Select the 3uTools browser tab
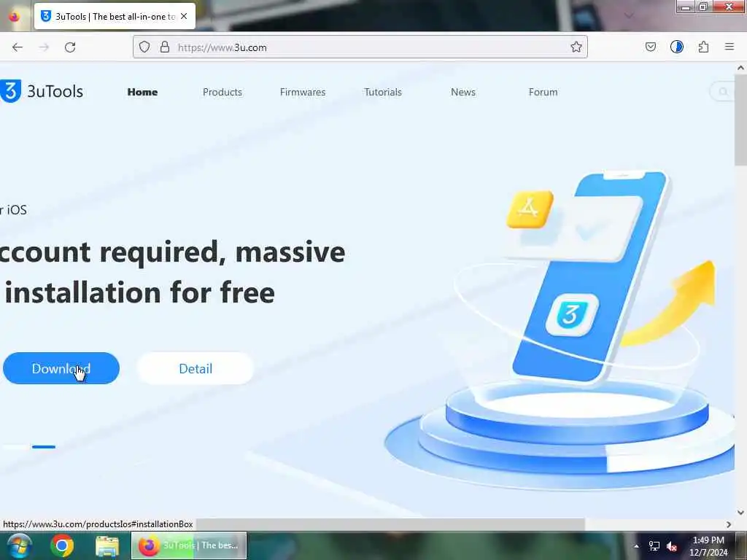The image size is (747, 560). tap(115, 16)
